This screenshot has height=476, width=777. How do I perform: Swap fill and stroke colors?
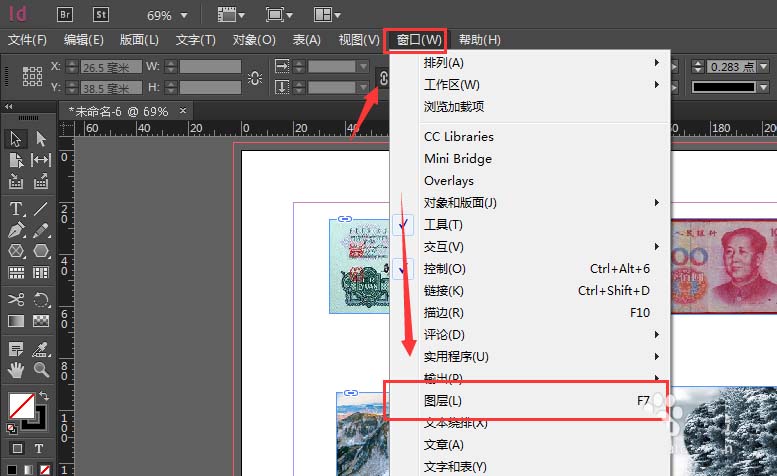click(44, 395)
